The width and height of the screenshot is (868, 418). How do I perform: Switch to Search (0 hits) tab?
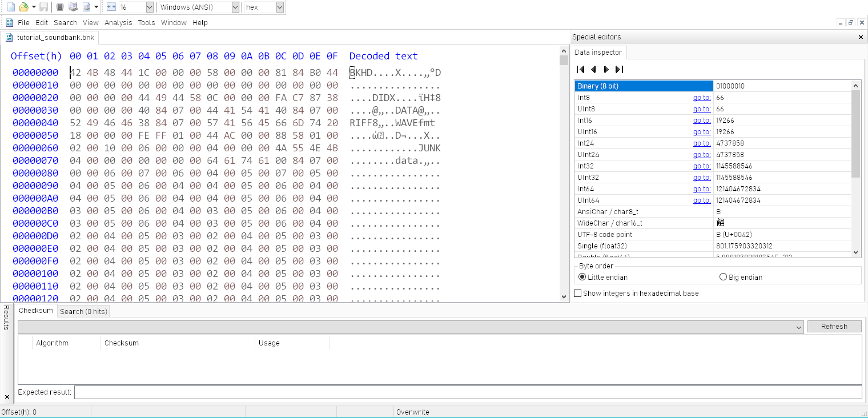click(x=83, y=311)
